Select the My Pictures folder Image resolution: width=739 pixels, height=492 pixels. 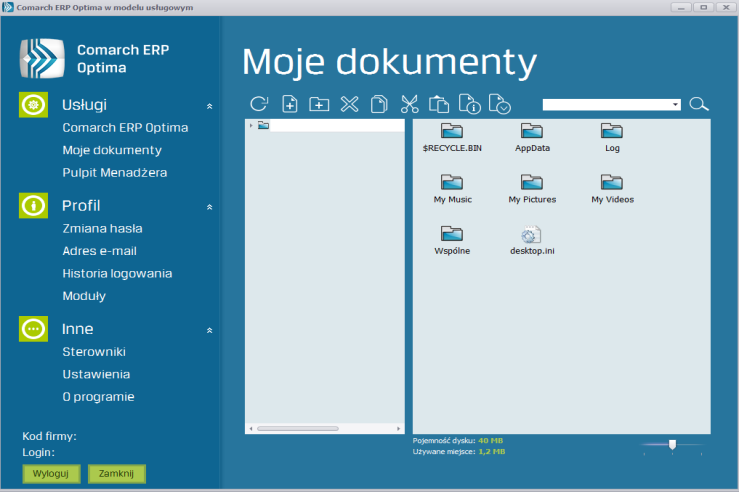tap(532, 189)
